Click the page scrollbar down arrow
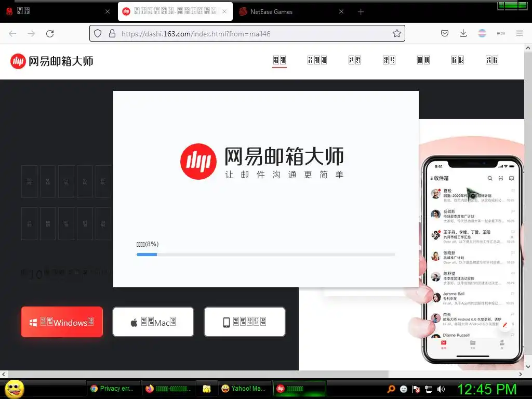This screenshot has height=399, width=532. tap(528, 366)
